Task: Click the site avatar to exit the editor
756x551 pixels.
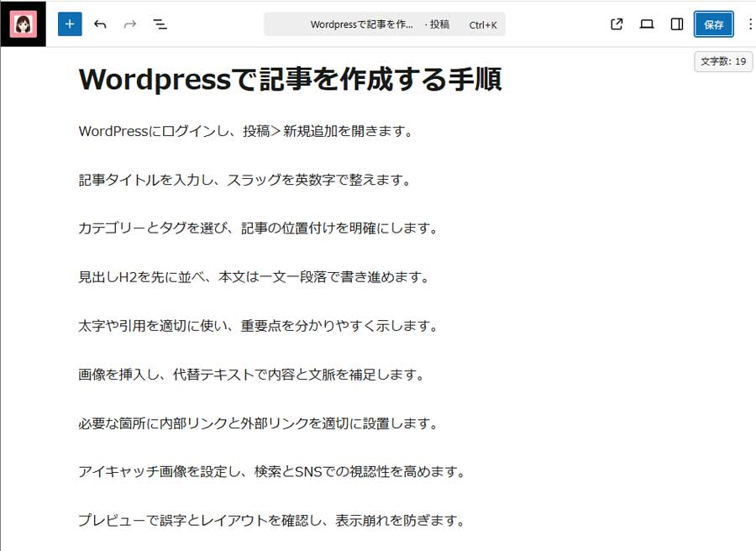Action: 23,24
